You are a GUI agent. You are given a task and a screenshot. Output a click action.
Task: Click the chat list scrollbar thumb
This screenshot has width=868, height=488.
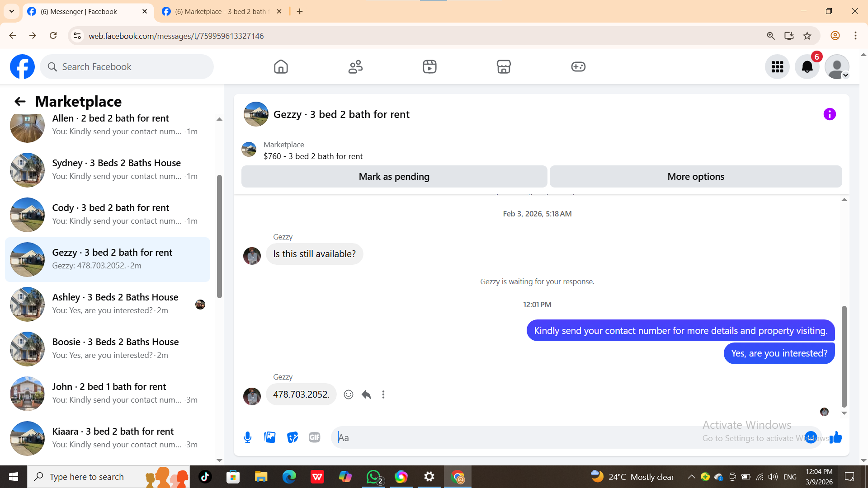coord(219,236)
